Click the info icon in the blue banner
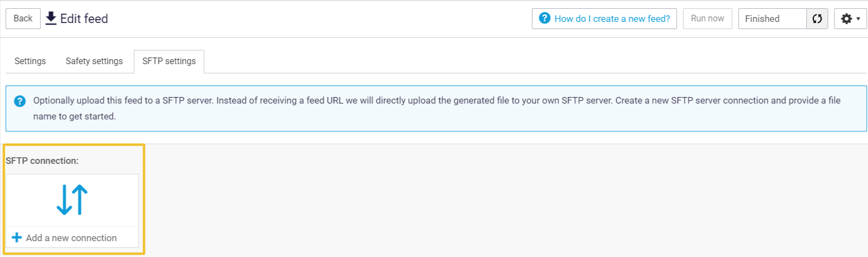Viewport: 868px width, 257px height. click(20, 101)
